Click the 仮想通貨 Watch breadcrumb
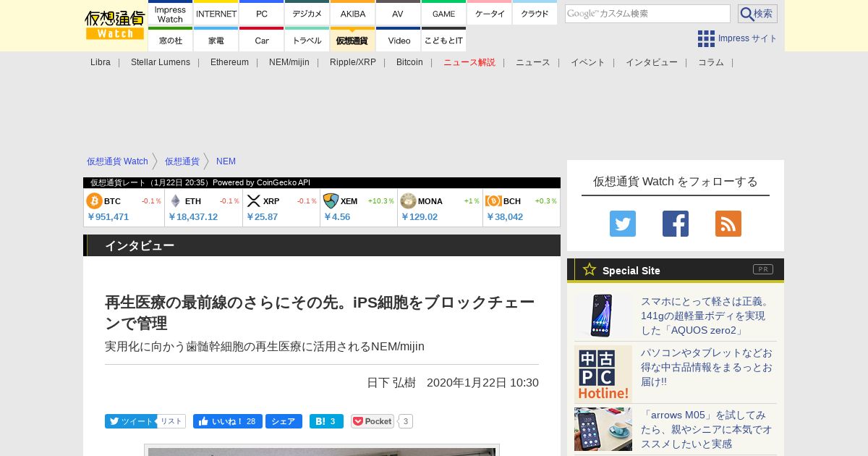 pos(117,161)
